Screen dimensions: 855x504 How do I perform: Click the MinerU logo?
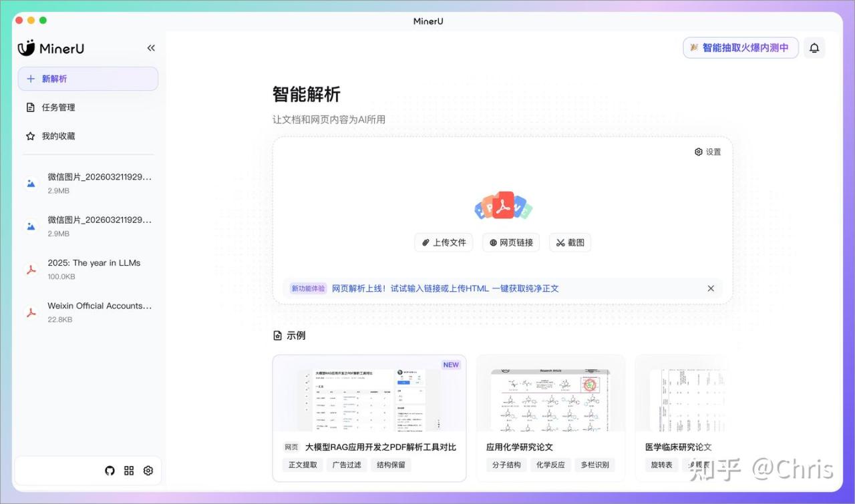(51, 48)
